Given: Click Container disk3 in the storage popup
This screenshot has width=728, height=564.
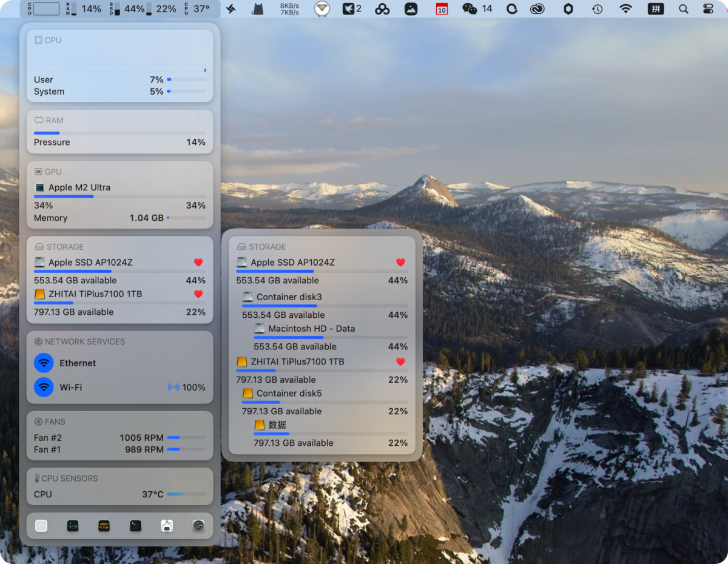Looking at the screenshot, I should point(325,306).
